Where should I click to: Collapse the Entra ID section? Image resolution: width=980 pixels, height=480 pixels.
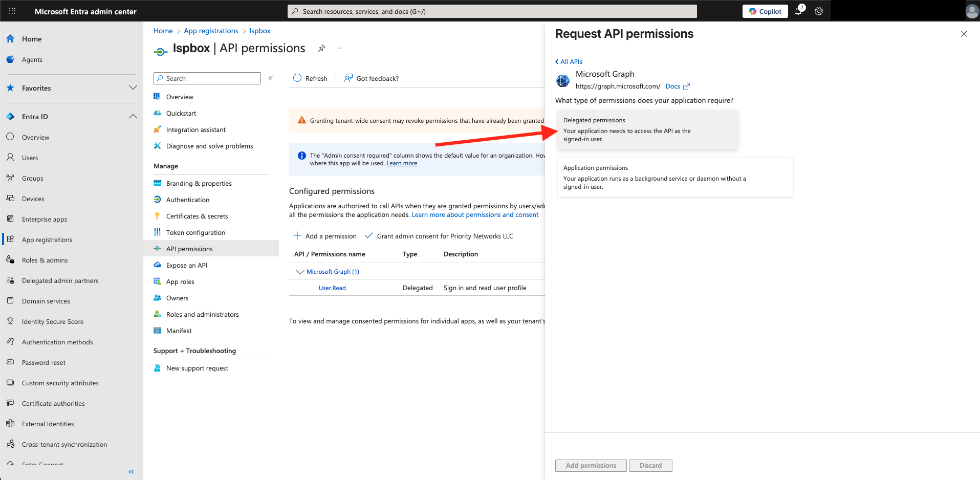(x=133, y=117)
